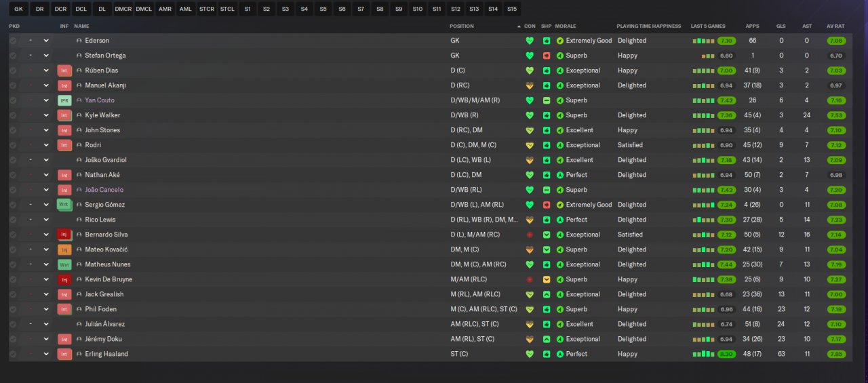This screenshot has height=383, width=868.
Task: Click Ederson's condition heart icon
Action: (530, 41)
